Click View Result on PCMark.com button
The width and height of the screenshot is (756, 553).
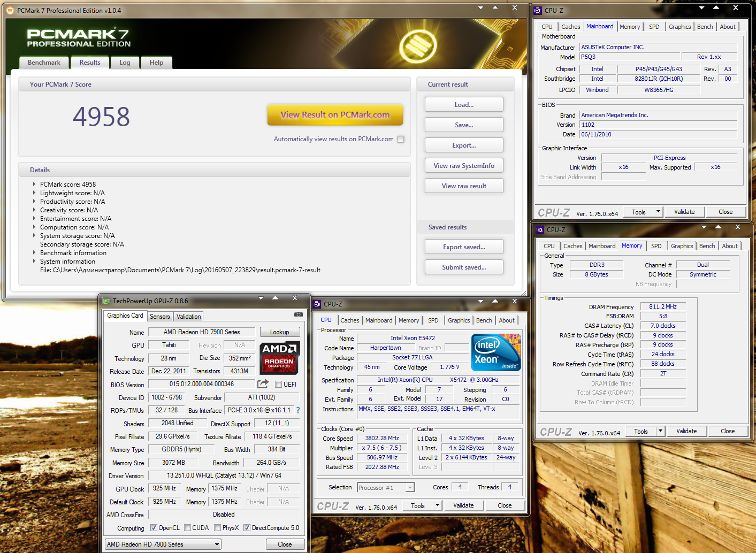point(335,114)
